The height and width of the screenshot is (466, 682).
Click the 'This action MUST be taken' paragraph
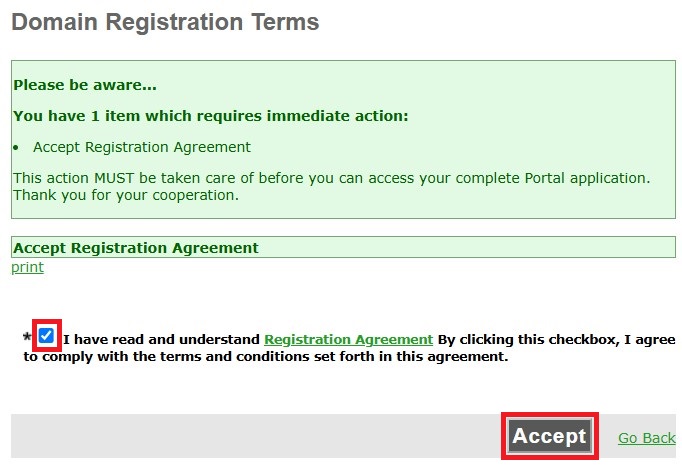(x=331, y=178)
